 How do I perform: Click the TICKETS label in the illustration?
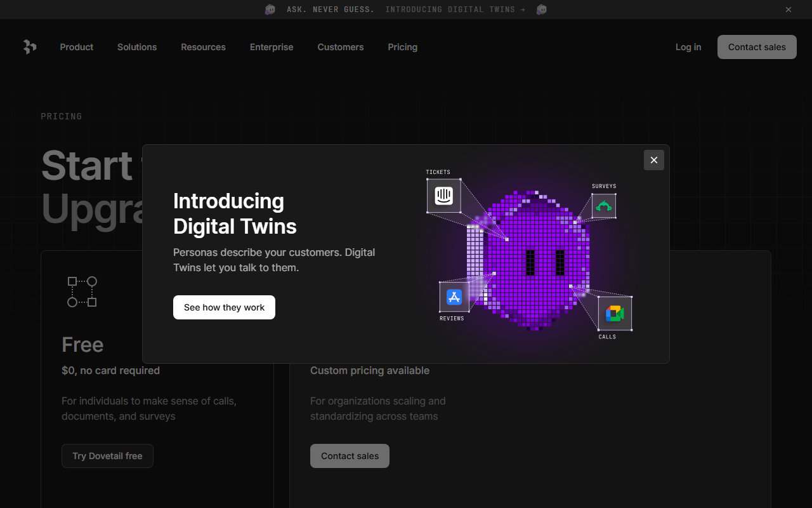(438, 172)
